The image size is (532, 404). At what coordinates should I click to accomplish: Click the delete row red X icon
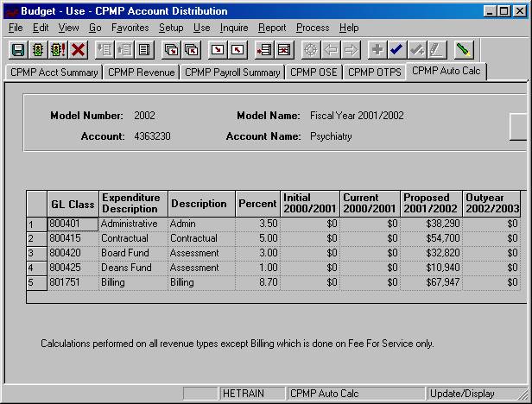coord(284,50)
